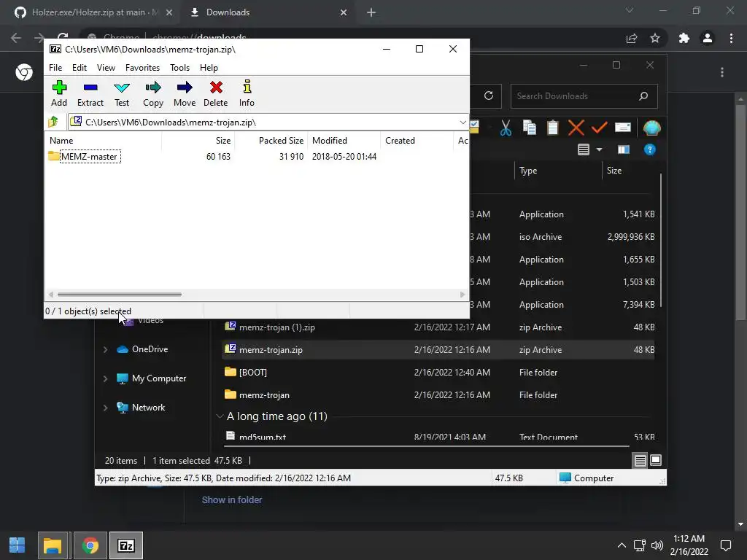Open the Favorites menu in 7-Zip
Image resolution: width=747 pixels, height=560 pixels.
142,68
